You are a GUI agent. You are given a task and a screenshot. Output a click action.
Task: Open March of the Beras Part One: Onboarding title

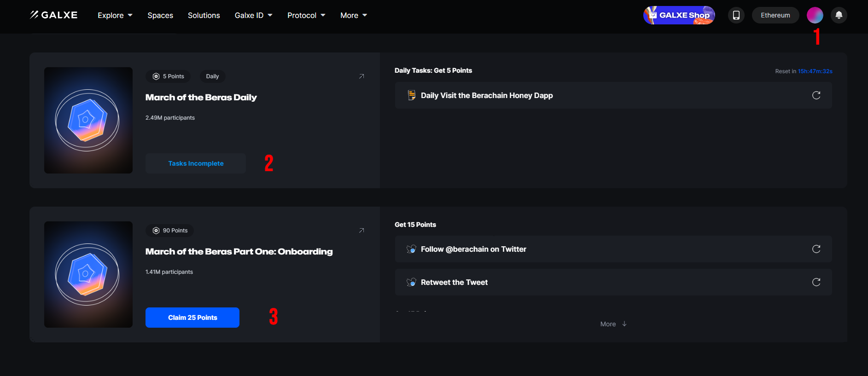[x=239, y=252]
